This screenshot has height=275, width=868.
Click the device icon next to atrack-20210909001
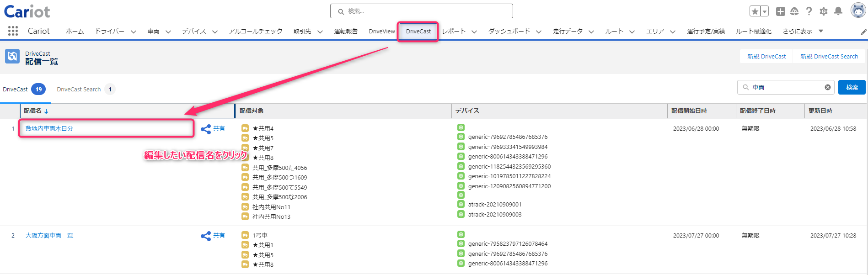point(461,204)
